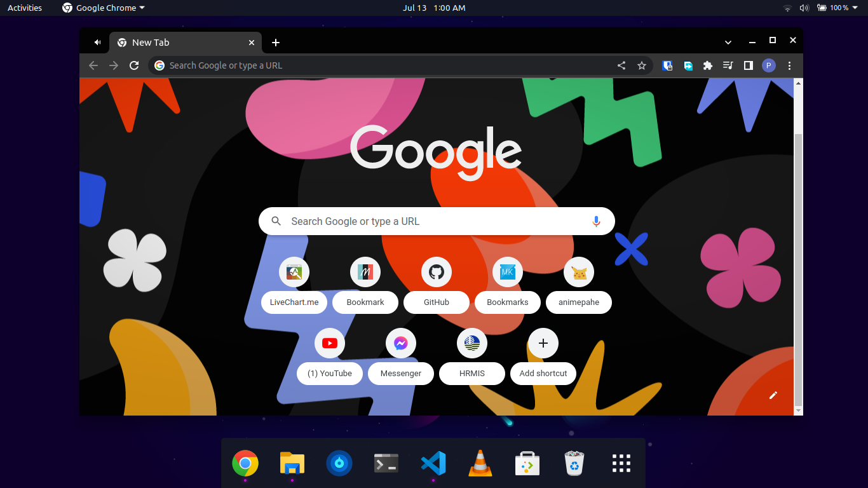The width and height of the screenshot is (868, 488).
Task: Go back with the back arrow
Action: pyautogui.click(x=93, y=65)
